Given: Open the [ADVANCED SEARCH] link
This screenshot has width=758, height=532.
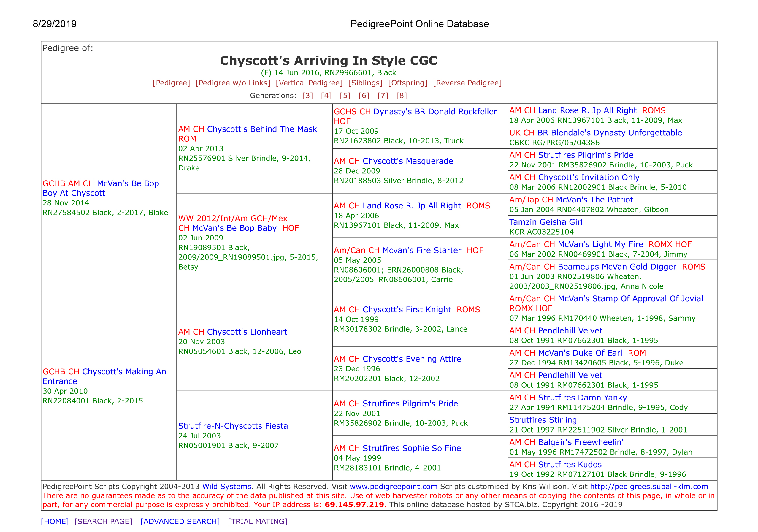Looking at the screenshot, I should click(x=180, y=521).
